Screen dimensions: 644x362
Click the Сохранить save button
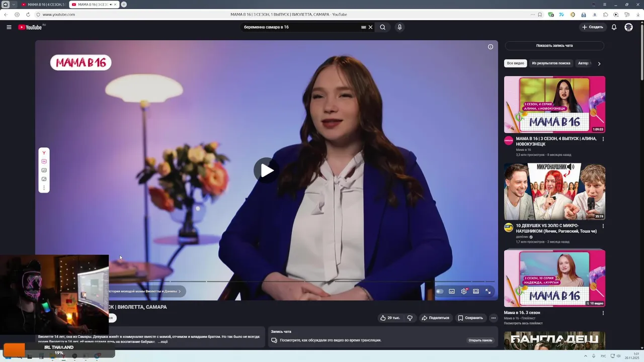470,318
